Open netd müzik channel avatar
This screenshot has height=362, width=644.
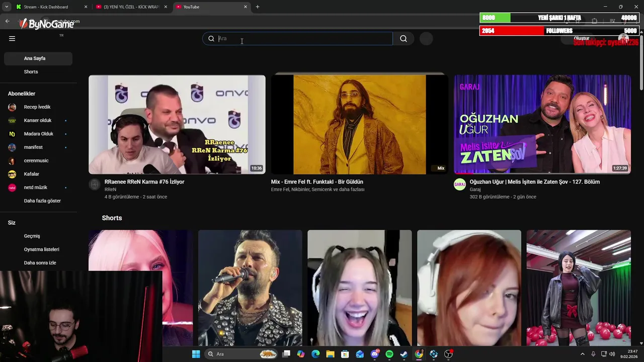(12, 188)
